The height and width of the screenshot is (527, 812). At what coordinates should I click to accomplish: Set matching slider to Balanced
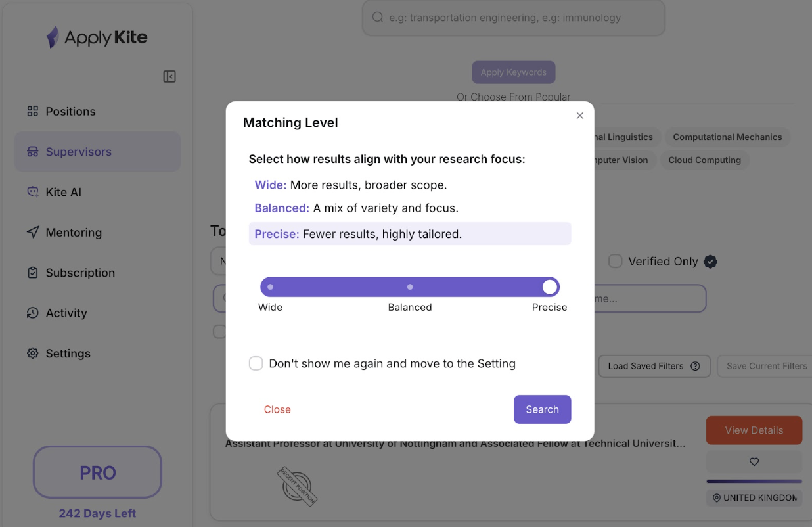410,287
